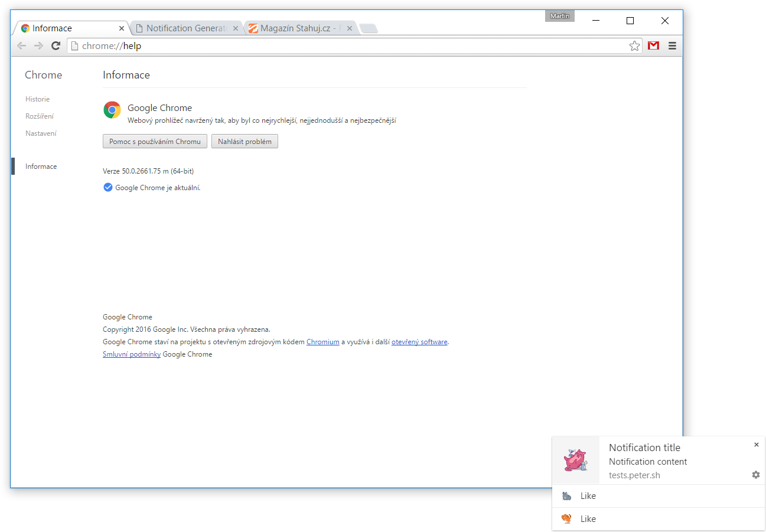Click the page icon in the address bar
The width and height of the screenshot is (766, 532).
pos(74,46)
